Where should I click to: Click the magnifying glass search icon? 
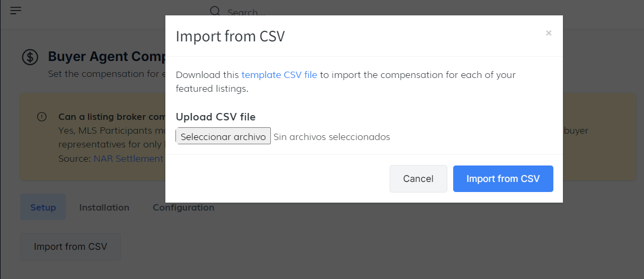(x=215, y=11)
